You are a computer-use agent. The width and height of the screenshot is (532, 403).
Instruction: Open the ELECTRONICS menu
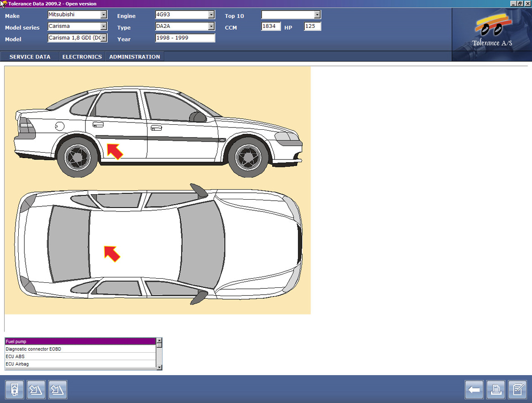pyautogui.click(x=82, y=57)
